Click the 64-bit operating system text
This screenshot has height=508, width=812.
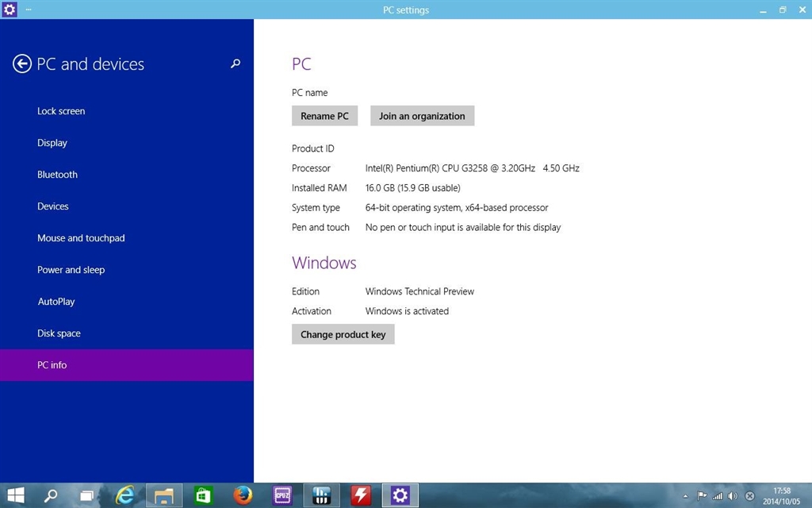click(x=457, y=207)
